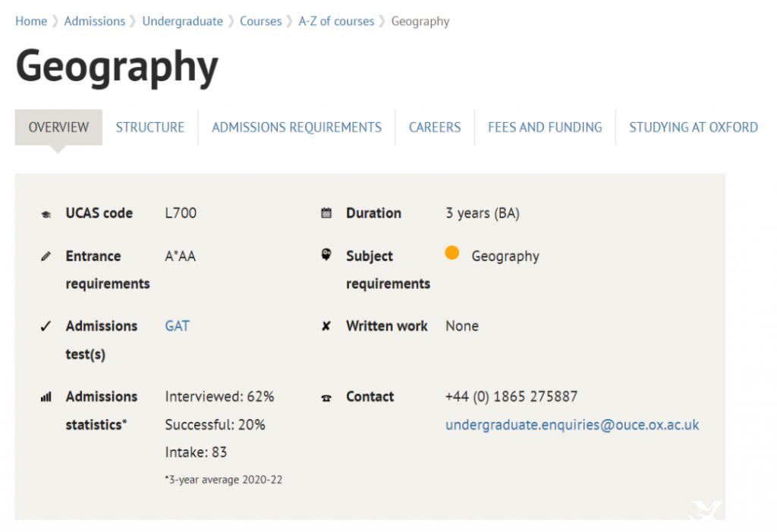Click the orange circle next to Geography
Image resolution: width=777 pixels, height=532 pixels.
(x=452, y=253)
